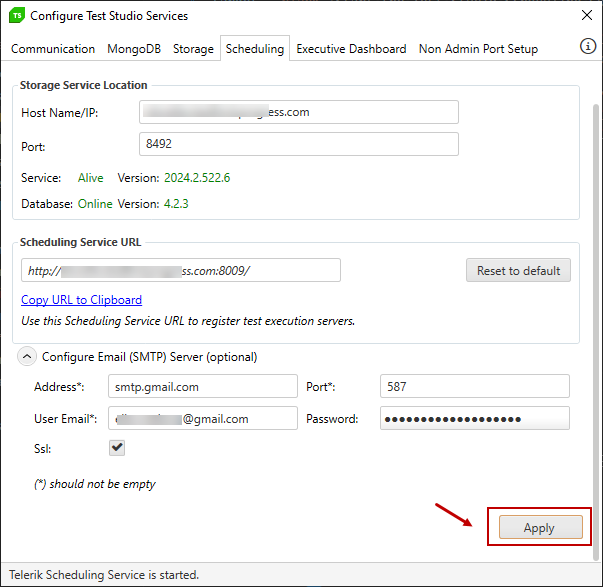The height and width of the screenshot is (587, 603).
Task: Click the SMTP Port field showing 587
Action: tap(475, 386)
